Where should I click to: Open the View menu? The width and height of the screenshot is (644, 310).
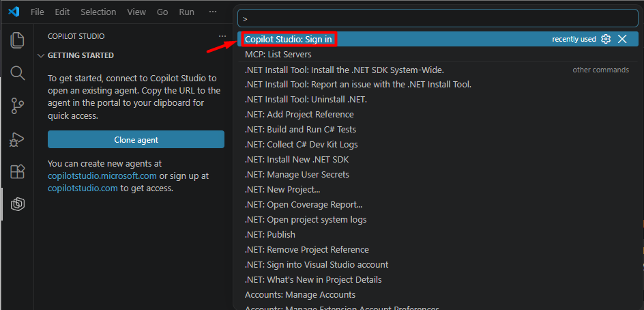click(136, 12)
